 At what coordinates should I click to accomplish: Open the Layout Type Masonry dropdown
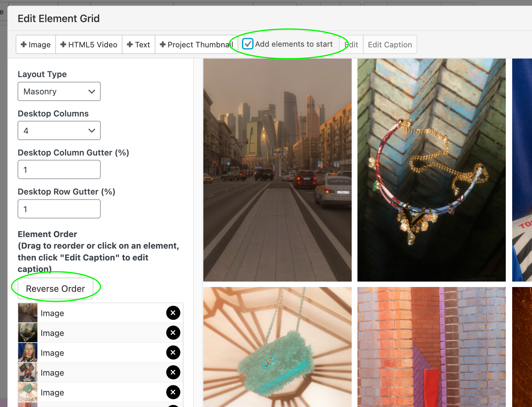click(x=59, y=92)
